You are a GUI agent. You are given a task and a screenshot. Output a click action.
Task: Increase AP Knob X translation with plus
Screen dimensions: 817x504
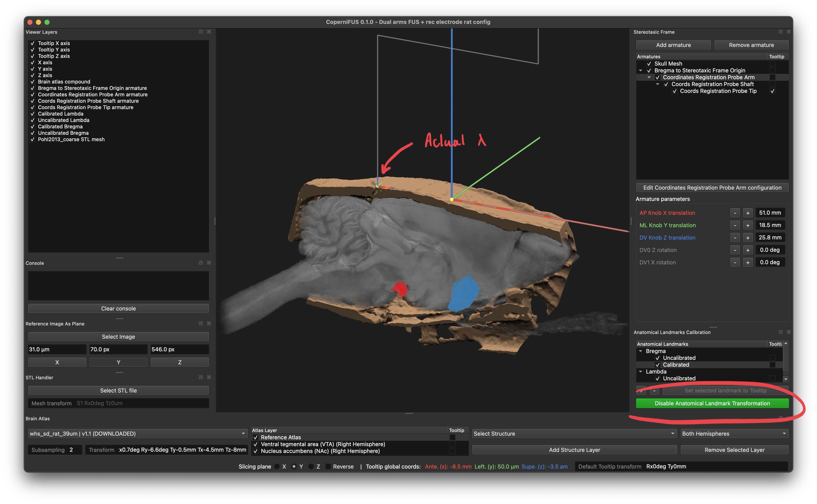click(748, 213)
